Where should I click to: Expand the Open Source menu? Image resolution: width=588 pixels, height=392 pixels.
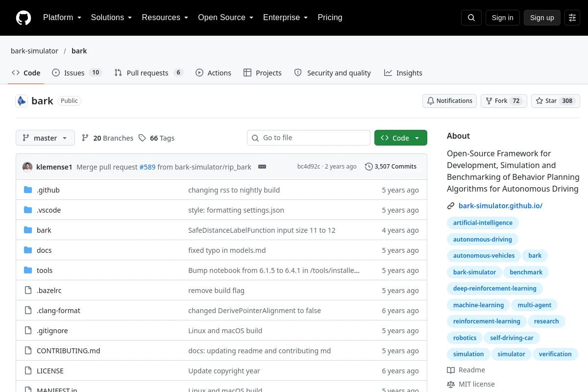pos(225,18)
